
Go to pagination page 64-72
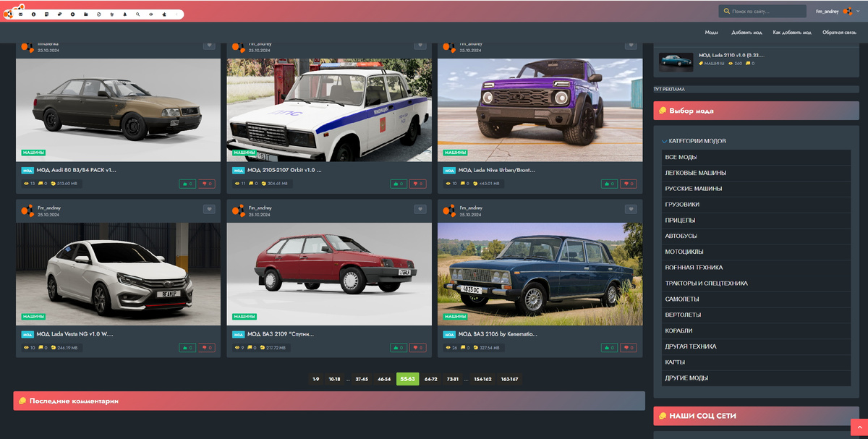pos(430,379)
